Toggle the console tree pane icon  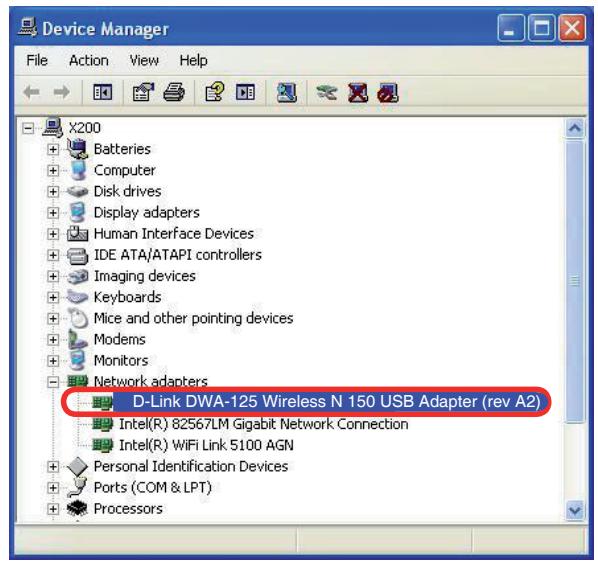click(103, 92)
